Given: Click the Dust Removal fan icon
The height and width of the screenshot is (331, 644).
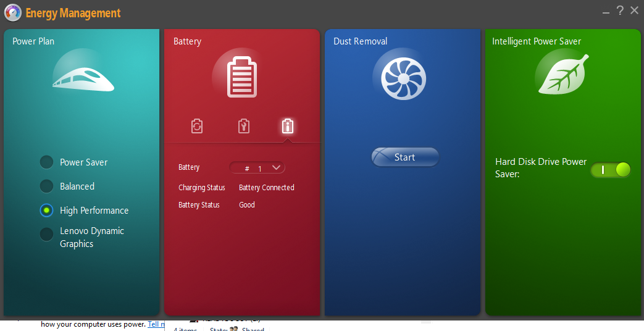Looking at the screenshot, I should 403,78.
